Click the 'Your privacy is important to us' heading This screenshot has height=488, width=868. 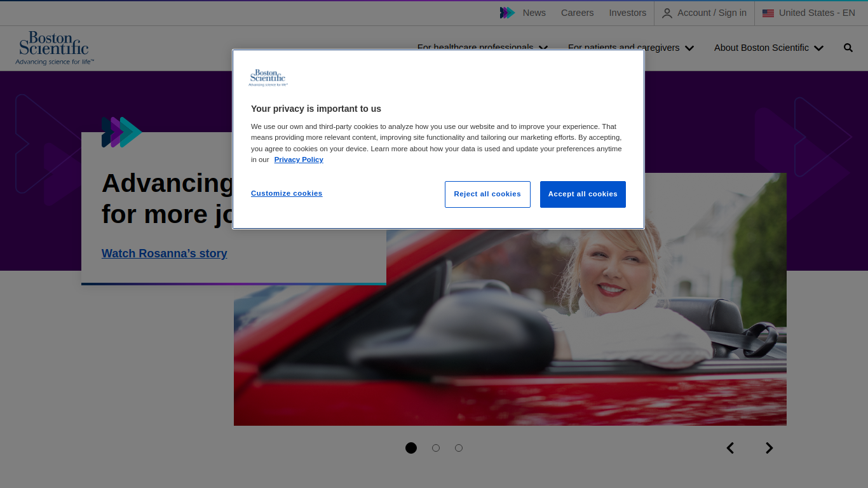point(316,109)
